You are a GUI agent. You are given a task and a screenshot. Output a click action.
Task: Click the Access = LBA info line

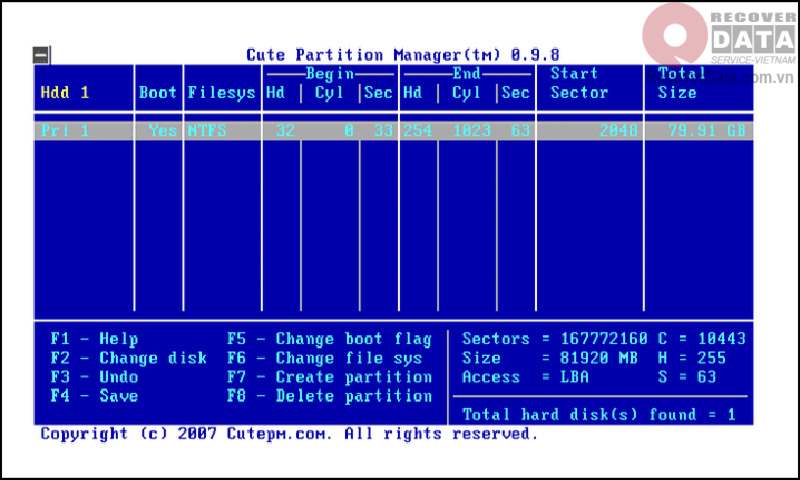click(x=526, y=377)
